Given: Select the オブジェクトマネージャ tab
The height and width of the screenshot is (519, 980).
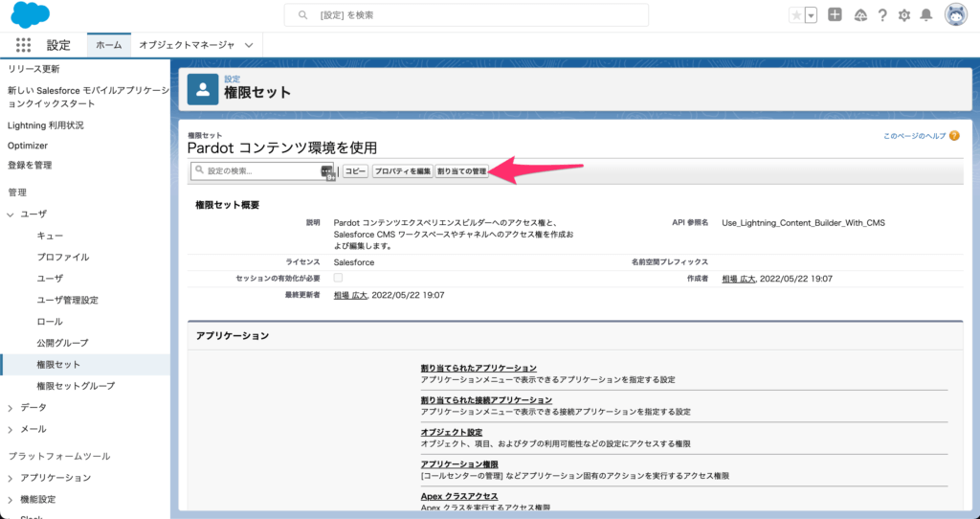Looking at the screenshot, I should tap(187, 45).
